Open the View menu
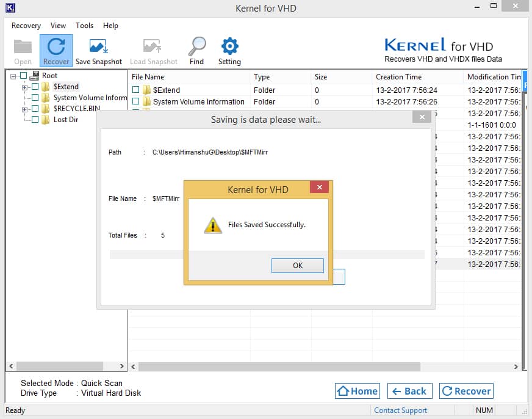Screen dimensions: 532x419 pyautogui.click(x=58, y=26)
